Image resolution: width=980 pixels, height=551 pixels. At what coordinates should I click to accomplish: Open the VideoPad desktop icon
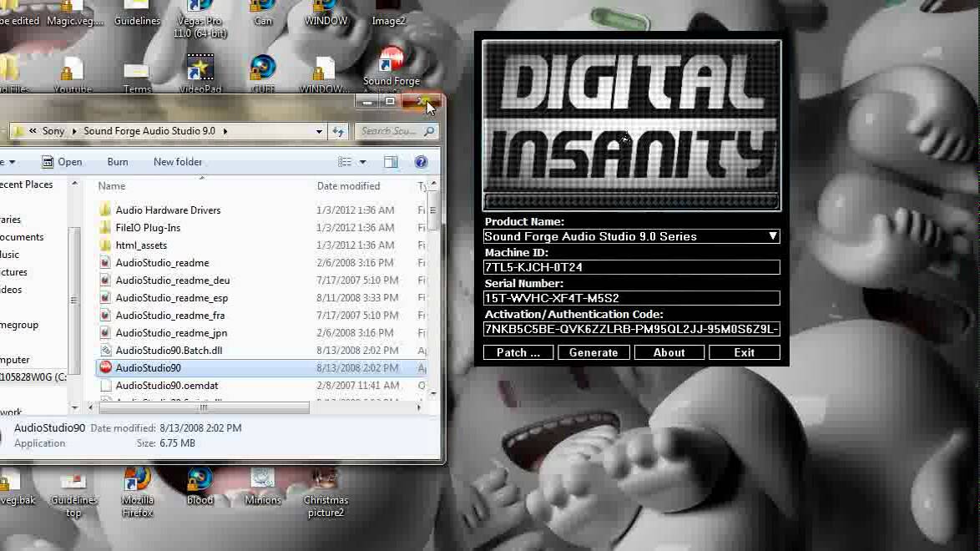(x=200, y=73)
